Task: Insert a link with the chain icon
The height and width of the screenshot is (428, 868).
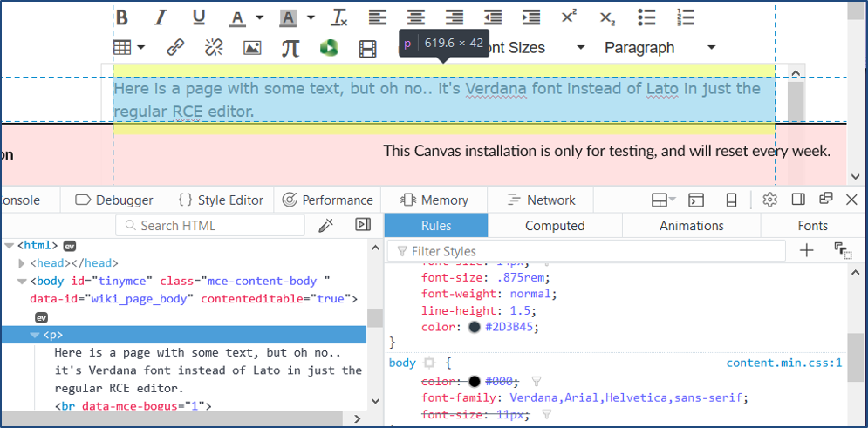Action: [175, 48]
